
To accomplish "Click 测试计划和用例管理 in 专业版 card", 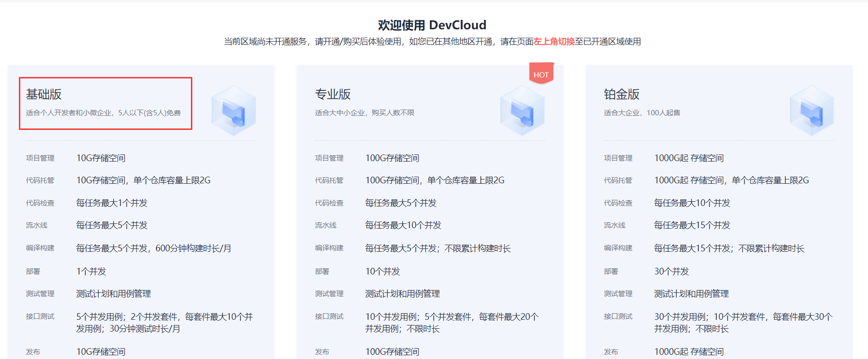I will point(403,294).
